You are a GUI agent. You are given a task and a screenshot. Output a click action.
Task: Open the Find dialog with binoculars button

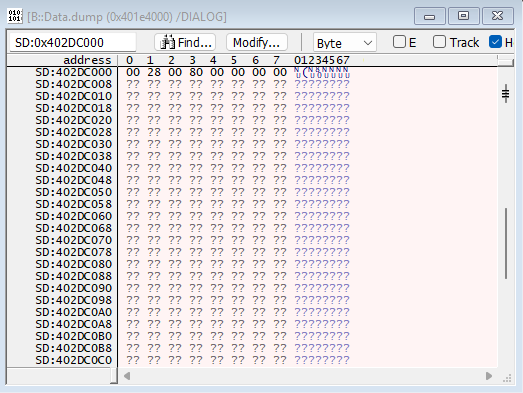coord(185,42)
